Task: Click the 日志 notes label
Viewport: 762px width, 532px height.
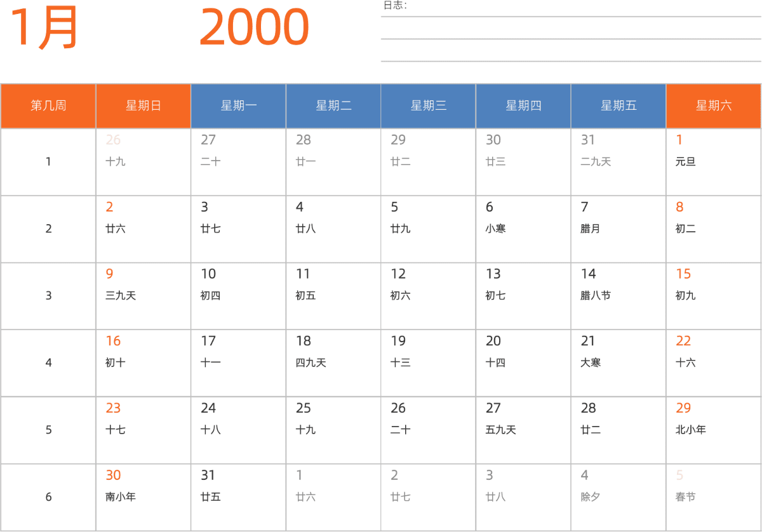Action: pos(395,5)
